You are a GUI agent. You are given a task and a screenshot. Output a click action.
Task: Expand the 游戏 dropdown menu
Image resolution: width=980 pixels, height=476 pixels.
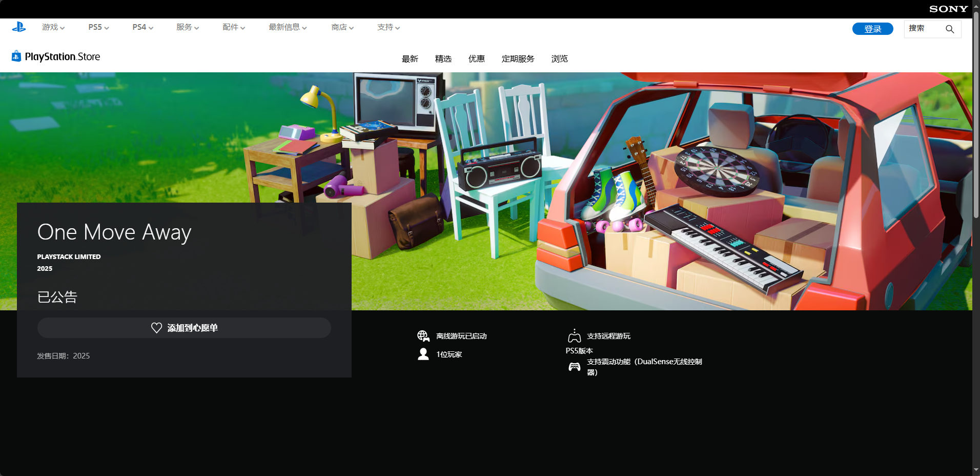tap(53, 27)
